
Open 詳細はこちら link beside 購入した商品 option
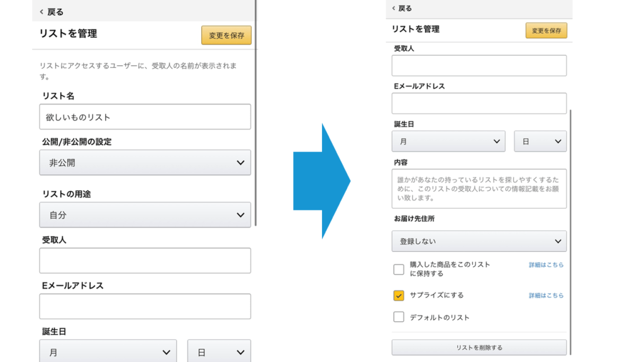(x=546, y=265)
